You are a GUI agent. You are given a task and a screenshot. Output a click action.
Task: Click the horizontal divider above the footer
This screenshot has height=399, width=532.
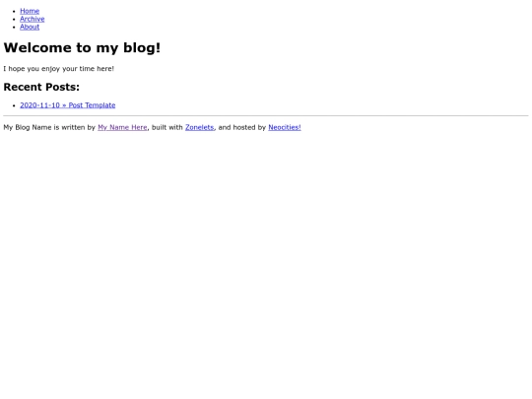point(266,115)
